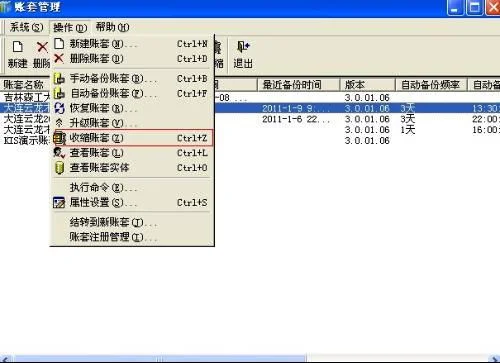Screen dimensions: 500x363
Task: Click backup time 2011-1-6 22... cell
Action: point(296,119)
